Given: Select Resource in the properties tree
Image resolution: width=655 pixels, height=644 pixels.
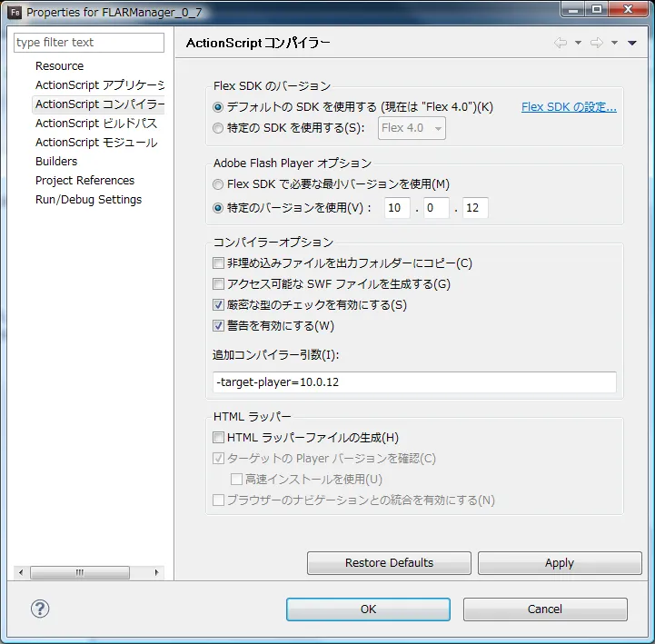Looking at the screenshot, I should [59, 66].
